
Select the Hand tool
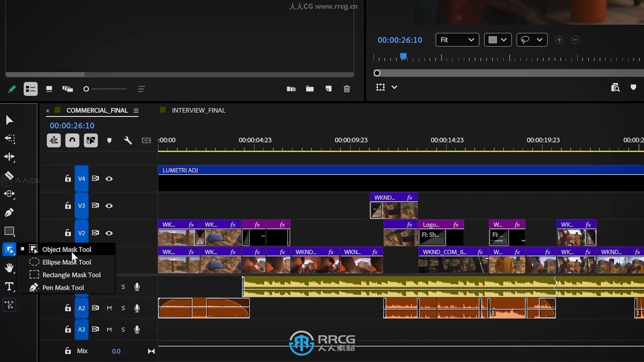(x=9, y=268)
